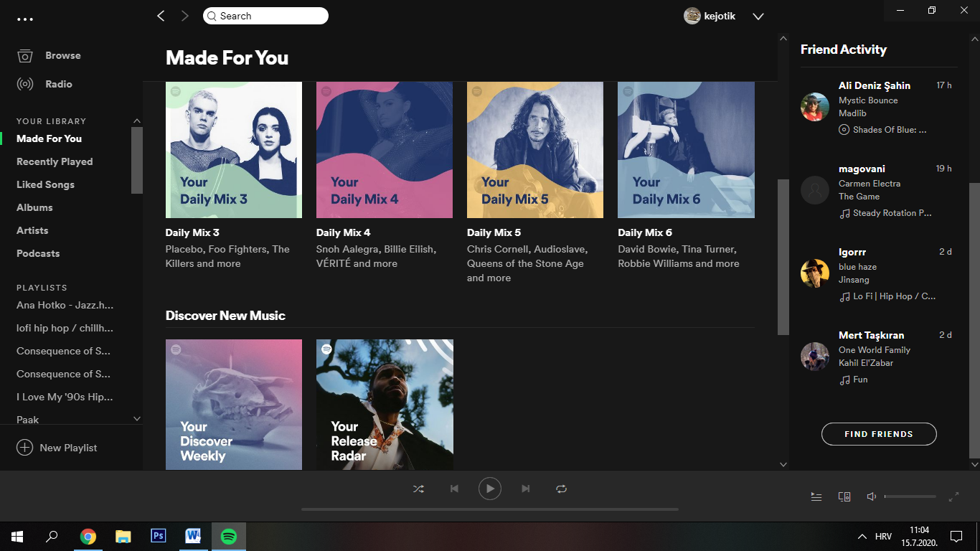Open the play queue
Image resolution: width=980 pixels, height=551 pixels.
816,496
